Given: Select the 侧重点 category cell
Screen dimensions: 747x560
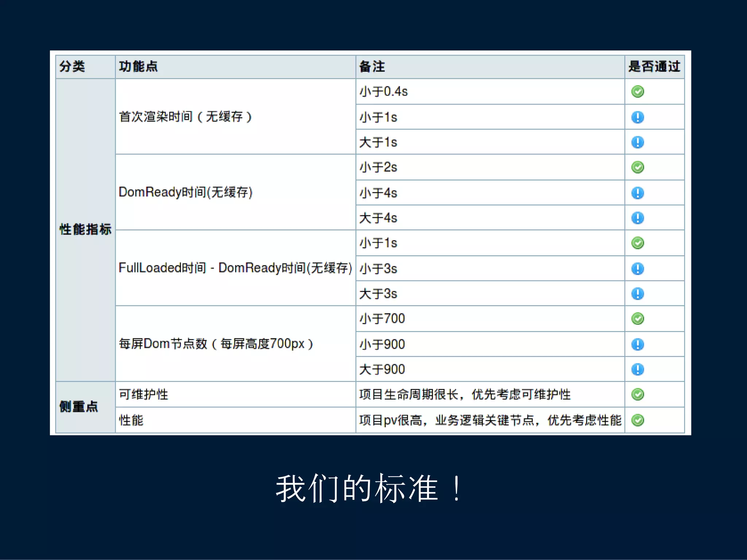Looking at the screenshot, I should tap(85, 407).
